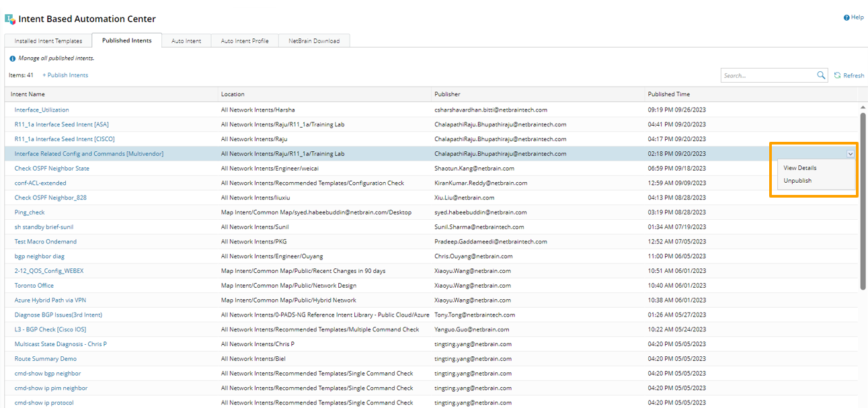Switch to the Auto Intent Profile tab
This screenshot has height=408, width=868.
[245, 41]
